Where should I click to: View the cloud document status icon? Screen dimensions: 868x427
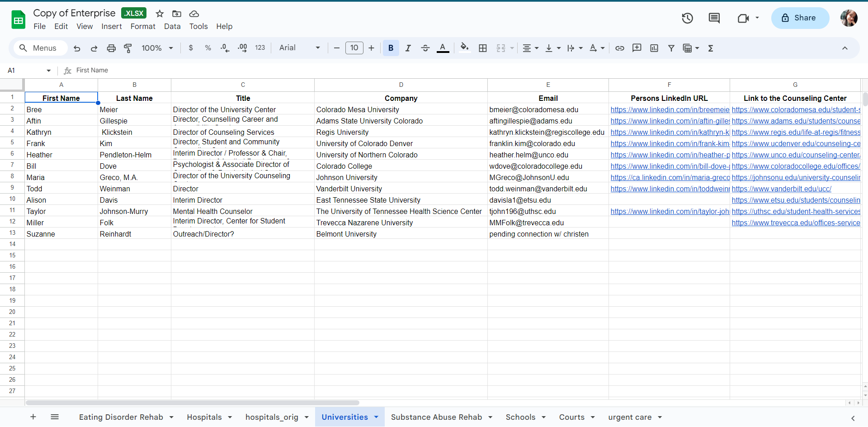(x=194, y=14)
